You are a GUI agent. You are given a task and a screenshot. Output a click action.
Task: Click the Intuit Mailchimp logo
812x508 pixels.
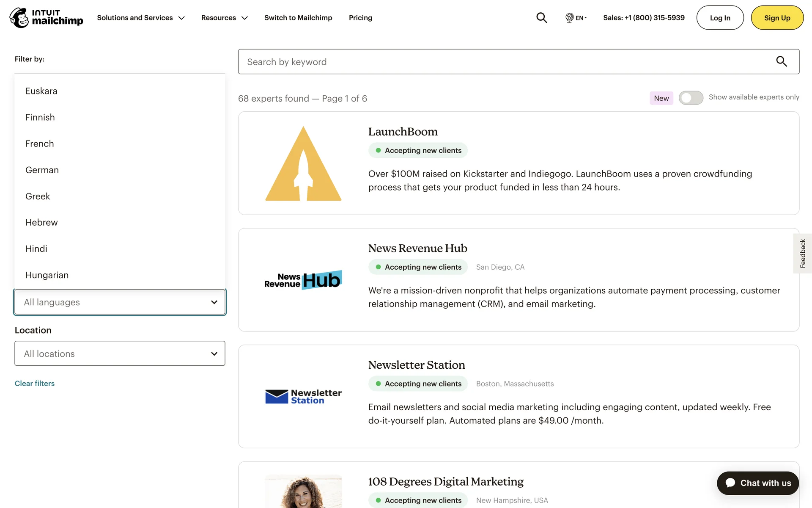tap(46, 17)
